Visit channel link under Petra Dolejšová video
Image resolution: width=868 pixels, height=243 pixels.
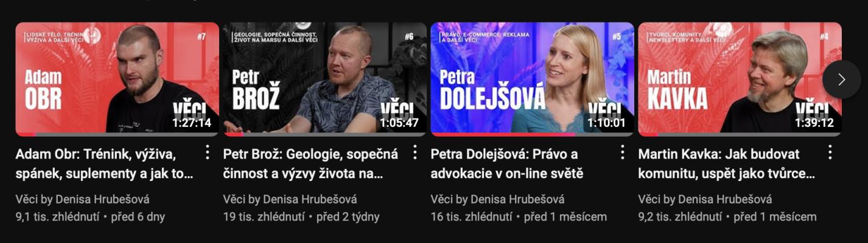497,199
